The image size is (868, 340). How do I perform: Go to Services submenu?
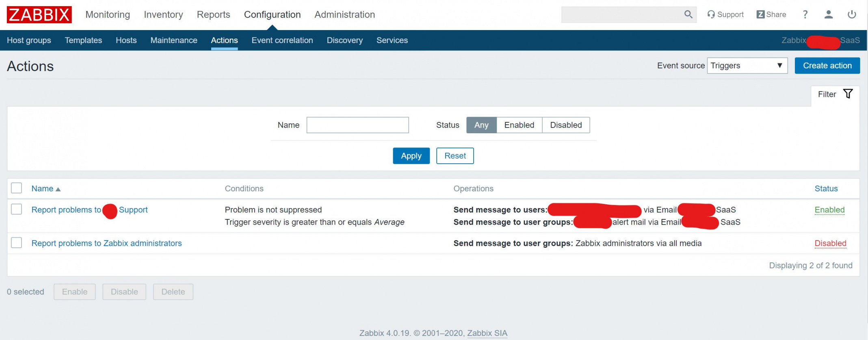(x=392, y=40)
